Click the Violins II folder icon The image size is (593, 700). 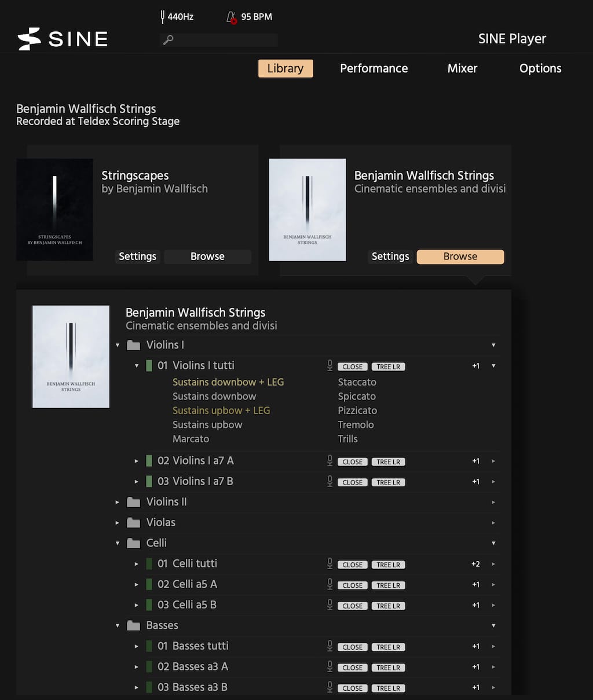(134, 502)
